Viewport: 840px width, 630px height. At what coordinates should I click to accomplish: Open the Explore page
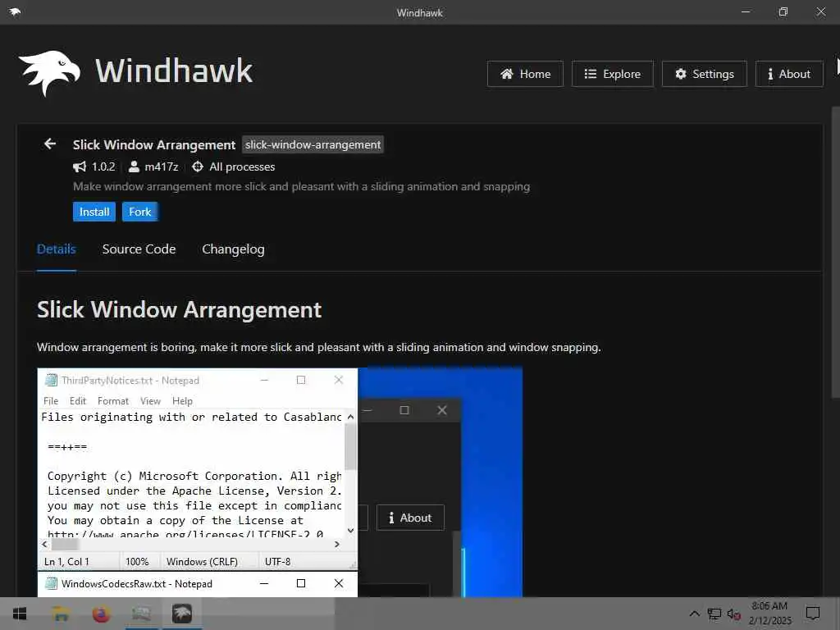pyautogui.click(x=612, y=74)
